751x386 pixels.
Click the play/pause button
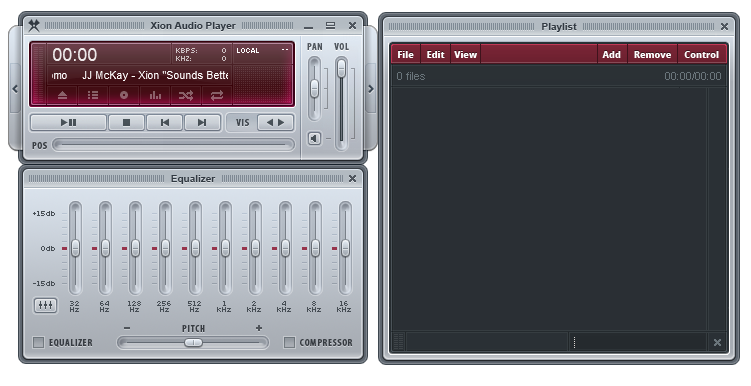coord(68,123)
